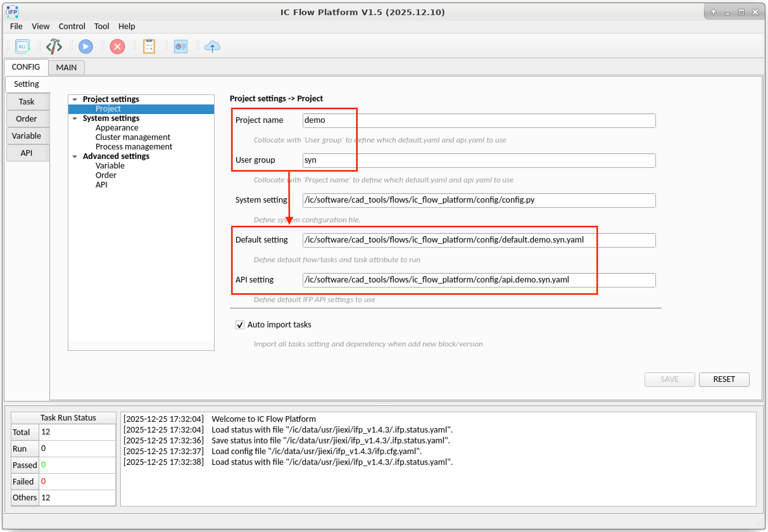
Task: Open the Help menu
Action: [x=127, y=26]
